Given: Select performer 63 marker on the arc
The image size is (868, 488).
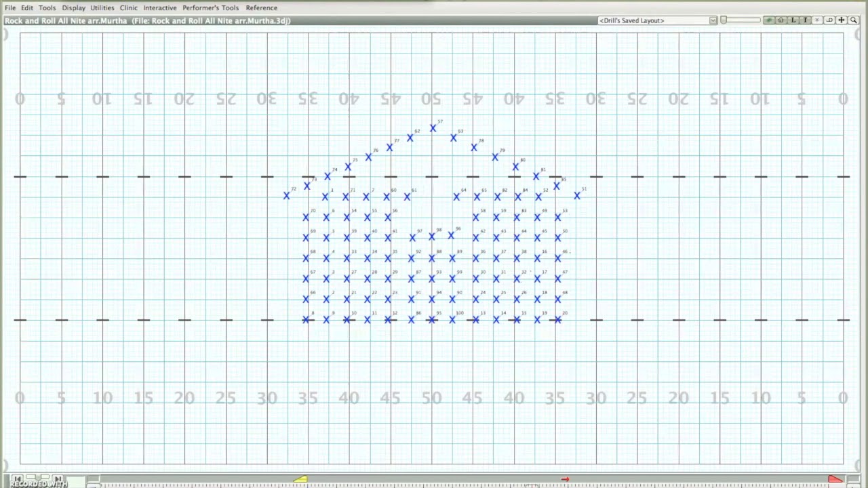Looking at the screenshot, I should click(454, 138).
